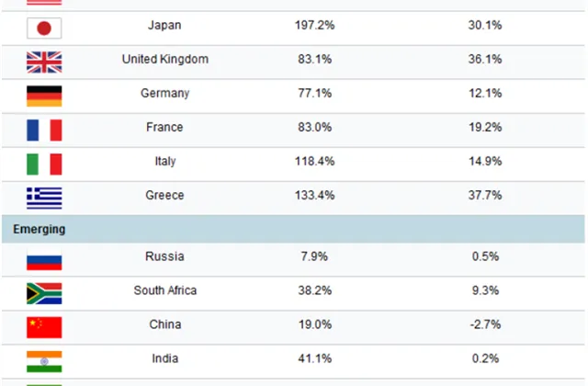Click Greece's 133.4% value
Screen dimensions: 588x386
click(314, 196)
